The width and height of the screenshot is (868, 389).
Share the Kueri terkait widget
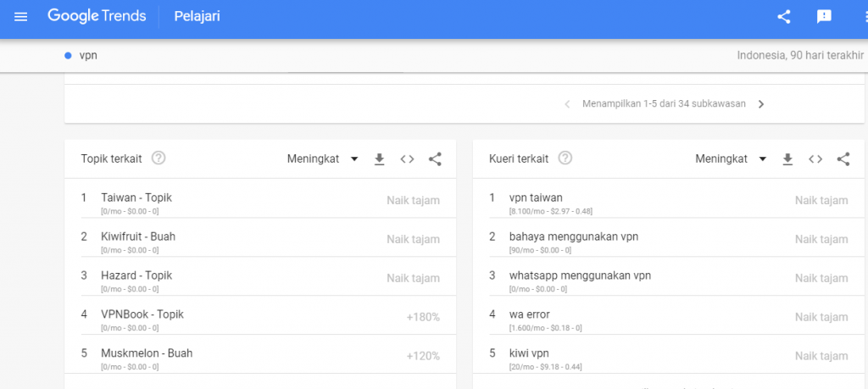843,159
